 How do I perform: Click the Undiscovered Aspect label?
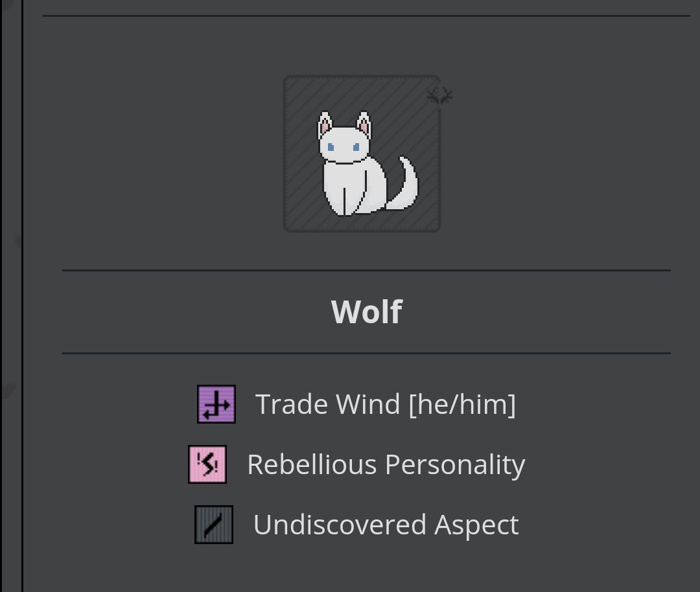coord(386,525)
